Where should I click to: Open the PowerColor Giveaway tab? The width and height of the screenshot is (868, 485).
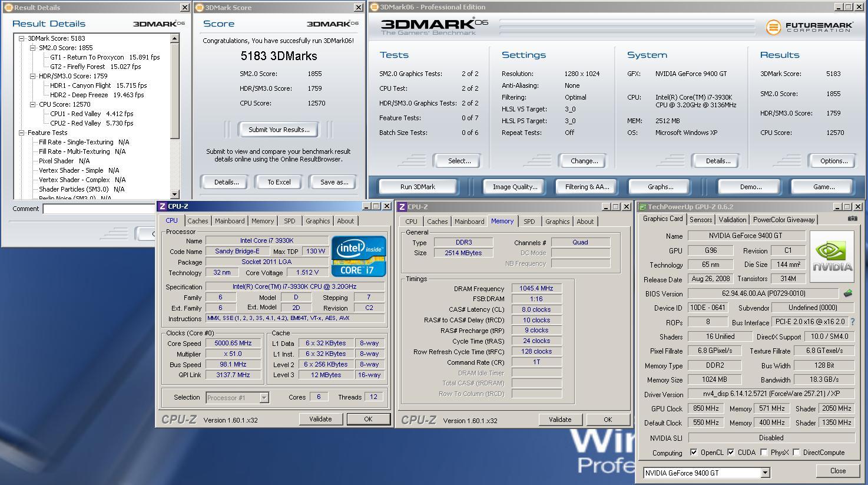tap(784, 219)
